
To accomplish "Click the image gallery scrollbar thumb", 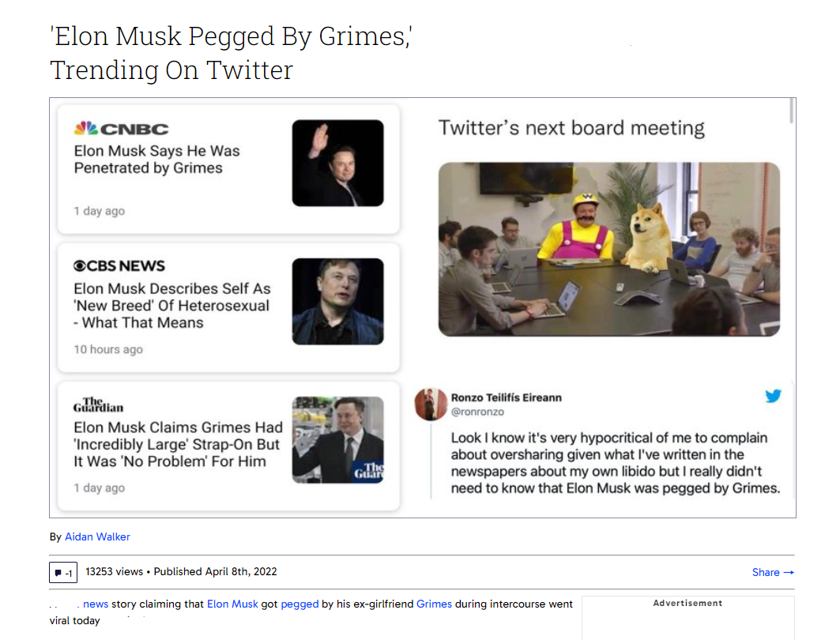I will pos(792,111).
